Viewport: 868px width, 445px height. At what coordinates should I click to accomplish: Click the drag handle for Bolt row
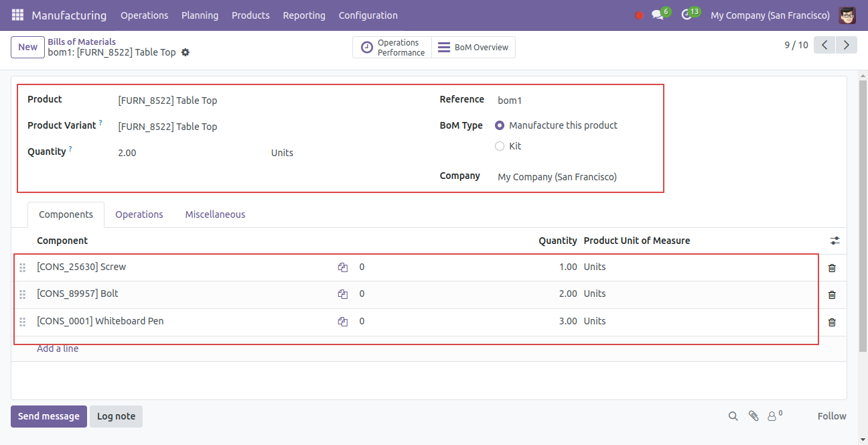click(22, 294)
